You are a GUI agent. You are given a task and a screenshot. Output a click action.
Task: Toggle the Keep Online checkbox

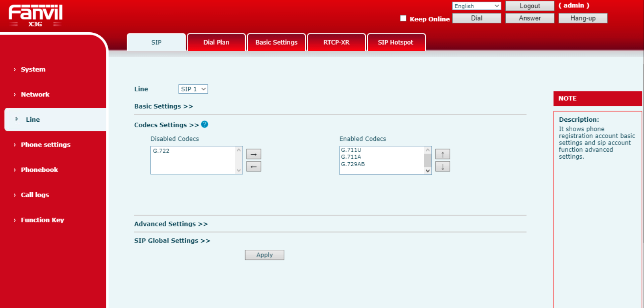pyautogui.click(x=403, y=18)
